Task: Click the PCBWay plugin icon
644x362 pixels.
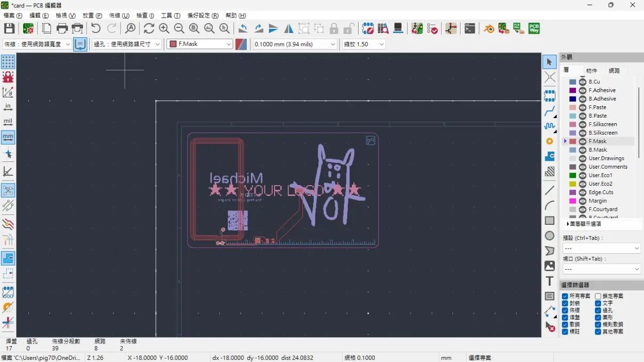Action: 534,28
